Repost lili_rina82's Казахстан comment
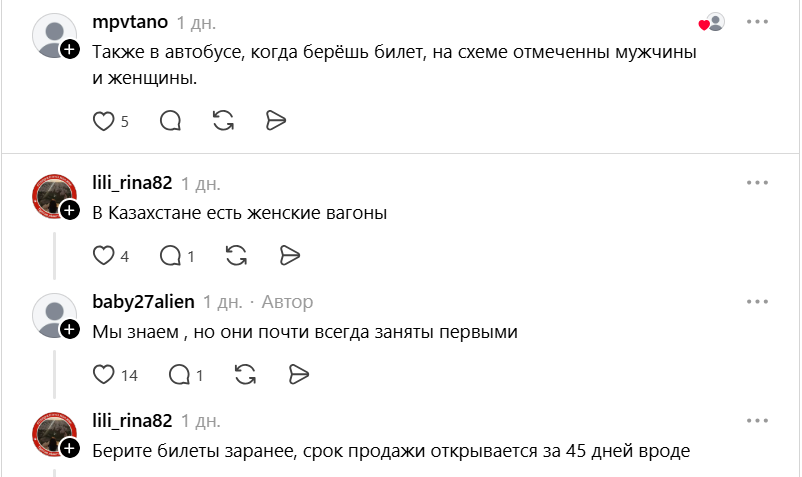This screenshot has width=802, height=477. 236,256
